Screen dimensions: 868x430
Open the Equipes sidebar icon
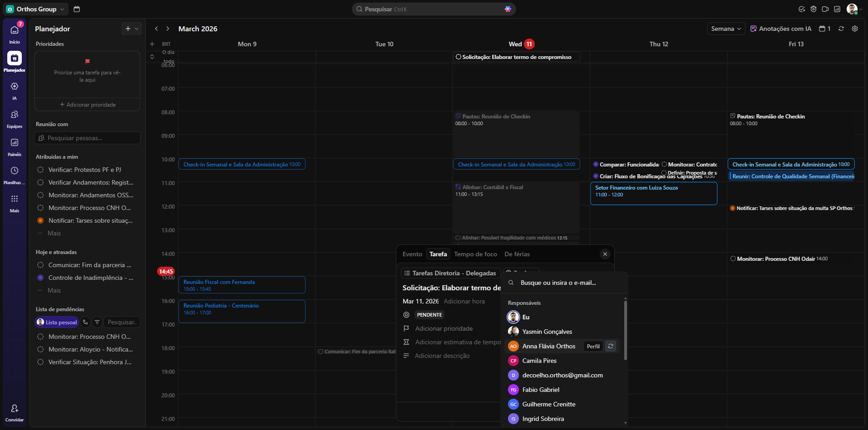coord(15,115)
